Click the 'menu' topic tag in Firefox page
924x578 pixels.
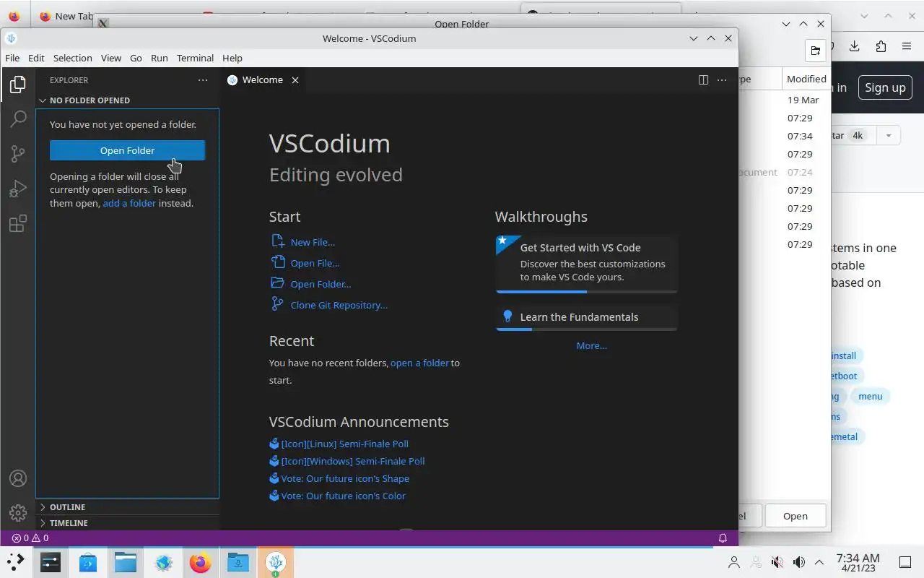click(x=870, y=396)
